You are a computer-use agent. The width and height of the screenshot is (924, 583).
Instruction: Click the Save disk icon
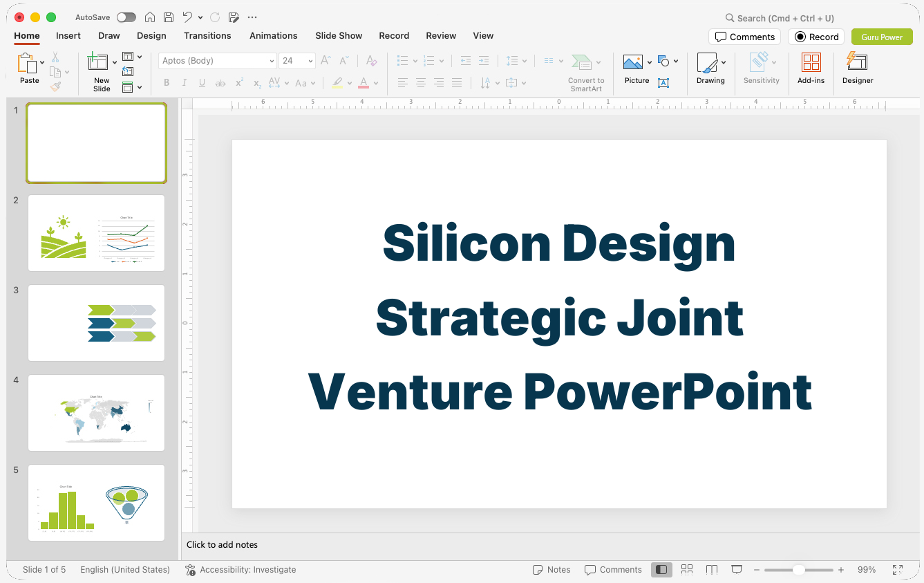tap(169, 17)
